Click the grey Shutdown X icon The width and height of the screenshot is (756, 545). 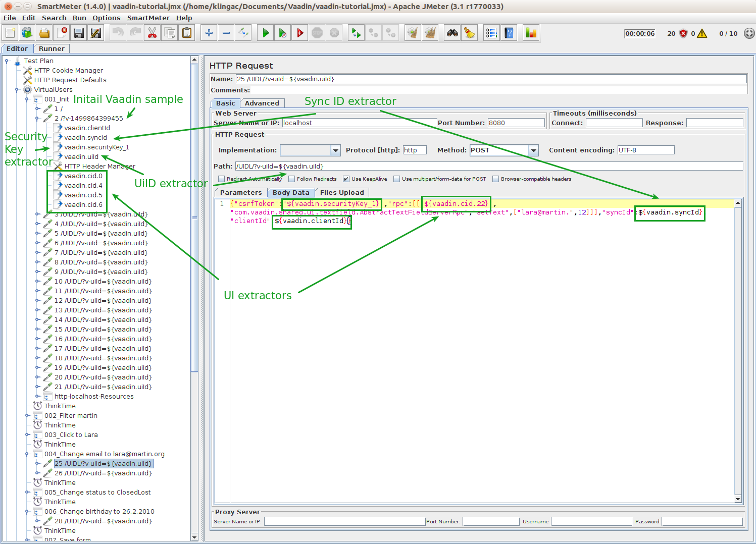click(x=334, y=33)
